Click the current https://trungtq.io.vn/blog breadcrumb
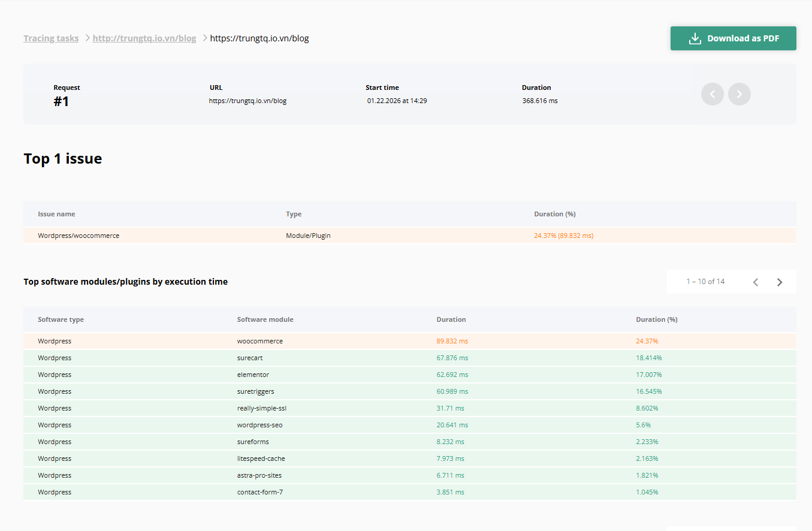Image resolution: width=812 pixels, height=531 pixels. pos(259,38)
